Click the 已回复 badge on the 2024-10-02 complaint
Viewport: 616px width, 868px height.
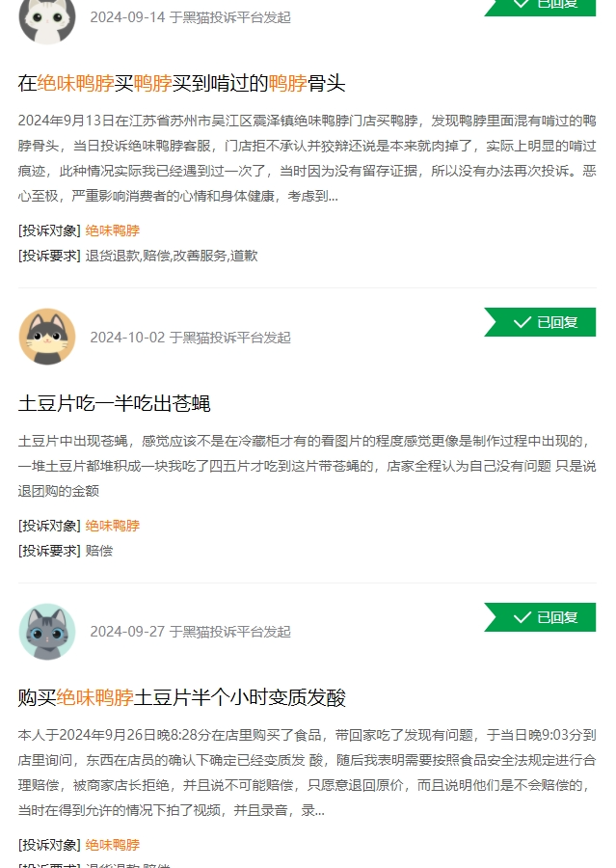tap(540, 322)
